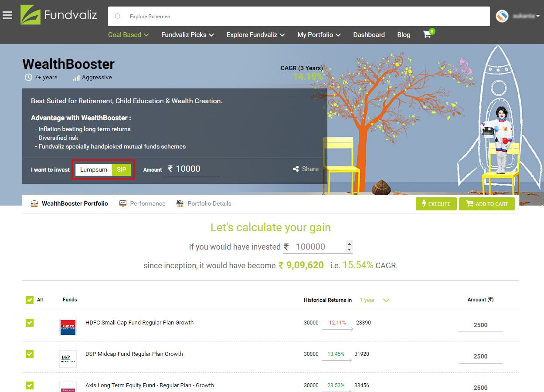544x392 pixels.
Task: Edit Axis Long Term amount 2500 field
Action: tap(480, 387)
